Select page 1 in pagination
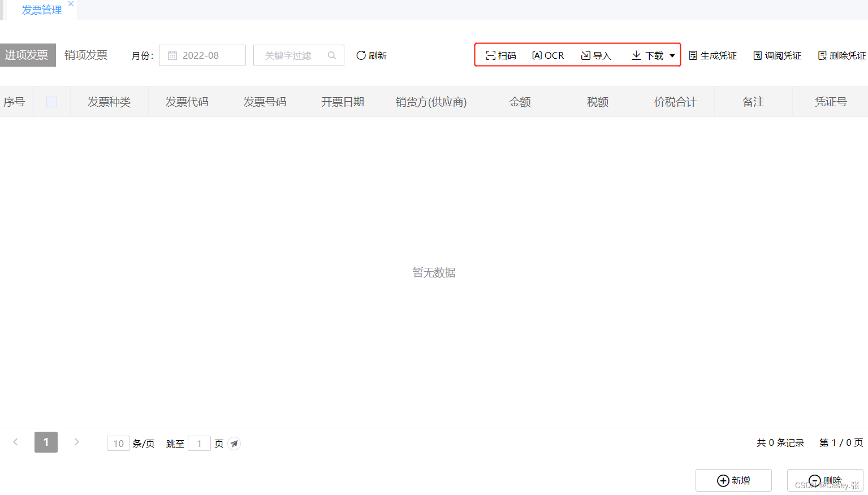868x495 pixels. pos(46,442)
